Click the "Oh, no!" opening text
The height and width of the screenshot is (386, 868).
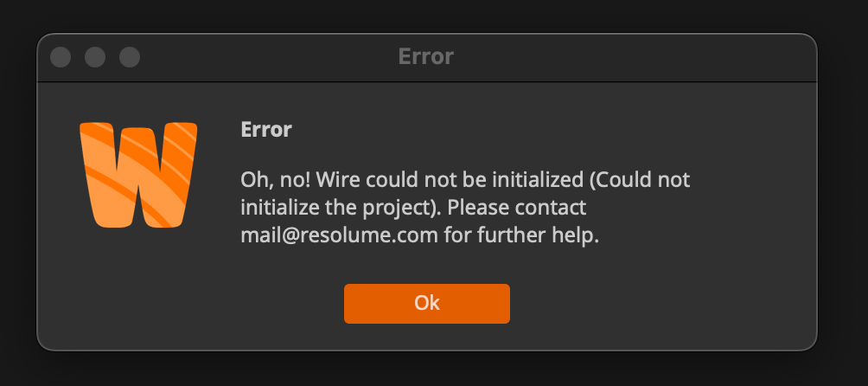(x=270, y=180)
